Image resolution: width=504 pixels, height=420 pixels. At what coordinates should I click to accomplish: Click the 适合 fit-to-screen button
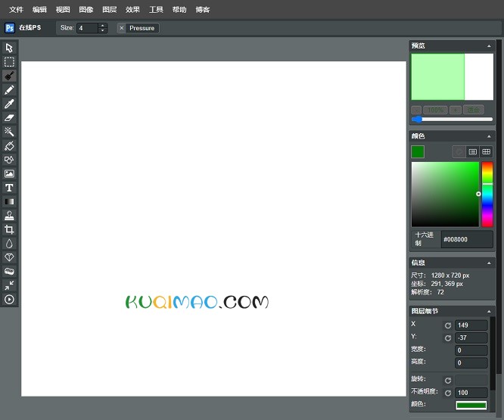(x=473, y=110)
